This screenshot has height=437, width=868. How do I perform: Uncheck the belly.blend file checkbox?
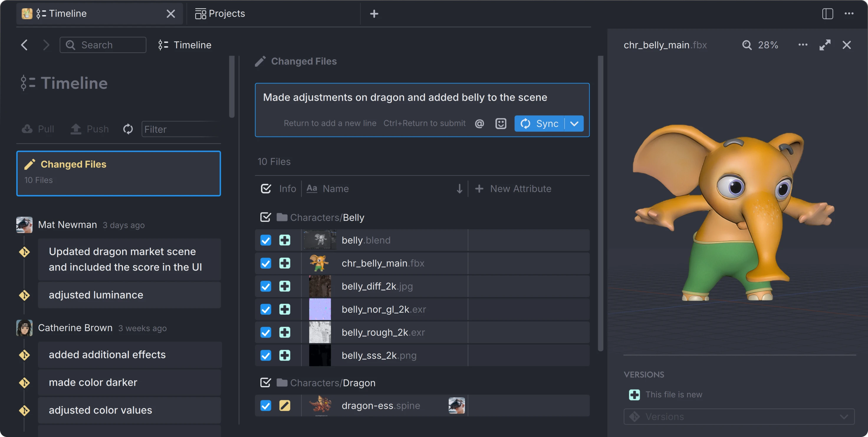click(266, 240)
